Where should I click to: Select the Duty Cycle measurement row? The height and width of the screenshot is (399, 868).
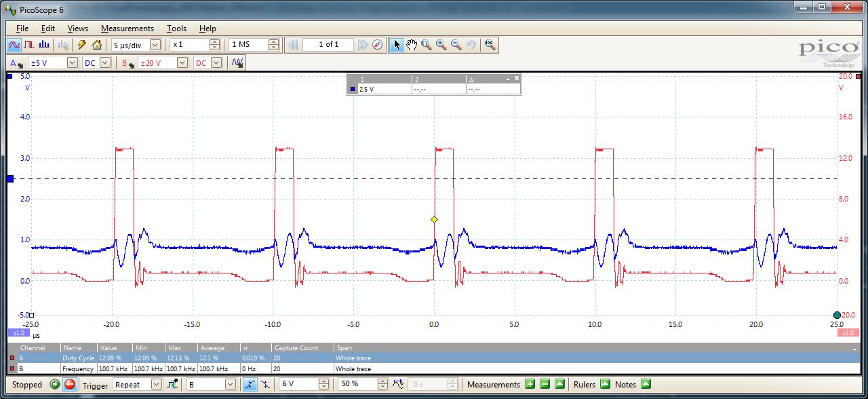[434, 358]
